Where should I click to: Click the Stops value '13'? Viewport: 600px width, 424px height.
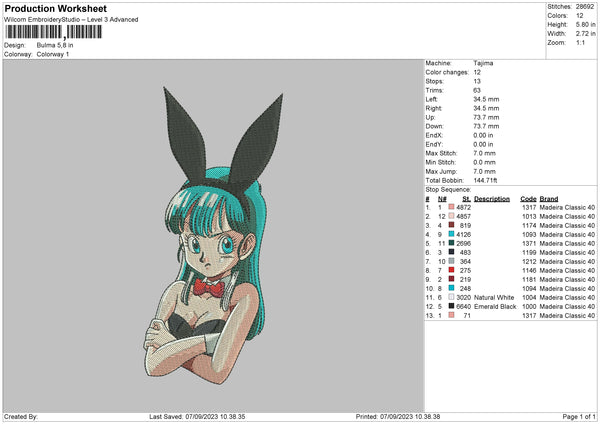477,81
